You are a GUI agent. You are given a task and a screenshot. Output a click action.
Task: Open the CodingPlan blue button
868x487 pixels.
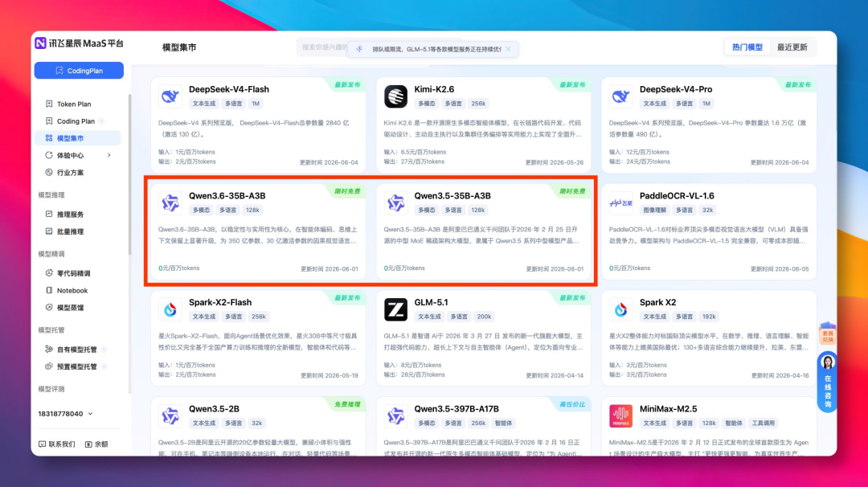click(x=79, y=71)
